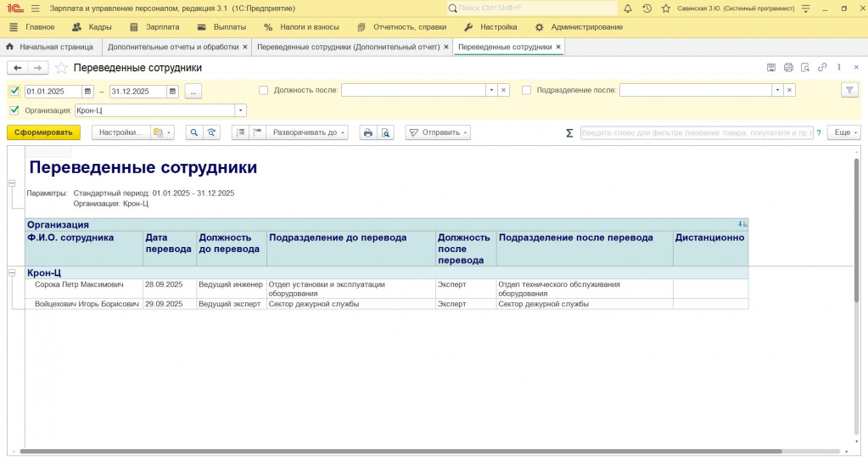Click horizontal scrollbar at bottom
The height and width of the screenshot is (460, 868).
click(400, 452)
